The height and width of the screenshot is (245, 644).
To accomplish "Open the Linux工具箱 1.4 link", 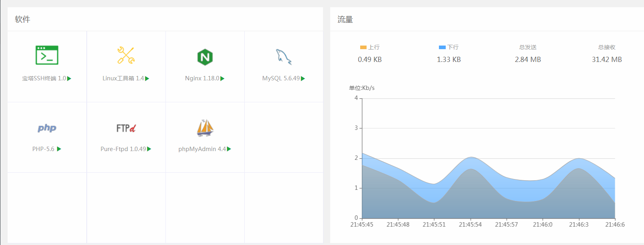I will point(123,78).
